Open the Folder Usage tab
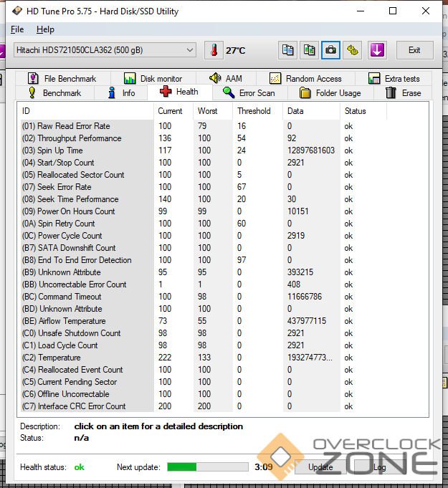Viewport: 448px width, 488px height. [x=330, y=93]
